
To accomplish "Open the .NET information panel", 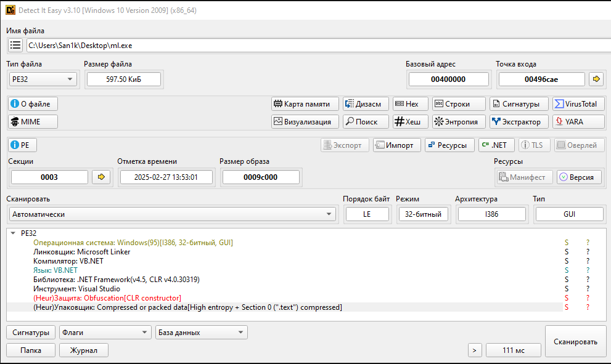I will pyautogui.click(x=496, y=145).
